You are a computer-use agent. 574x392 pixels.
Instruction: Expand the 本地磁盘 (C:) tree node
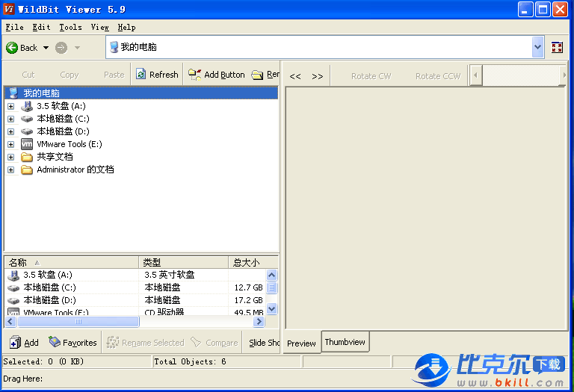[11, 119]
